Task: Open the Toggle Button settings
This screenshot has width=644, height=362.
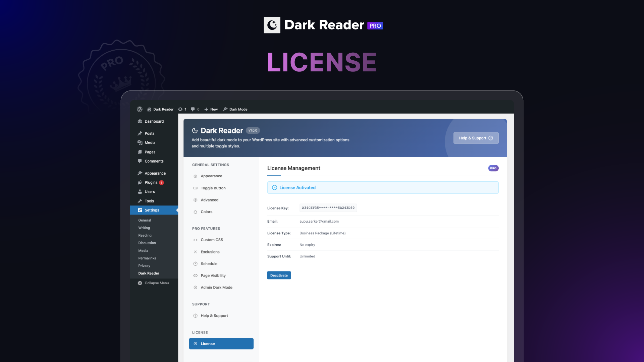Action: pyautogui.click(x=213, y=188)
